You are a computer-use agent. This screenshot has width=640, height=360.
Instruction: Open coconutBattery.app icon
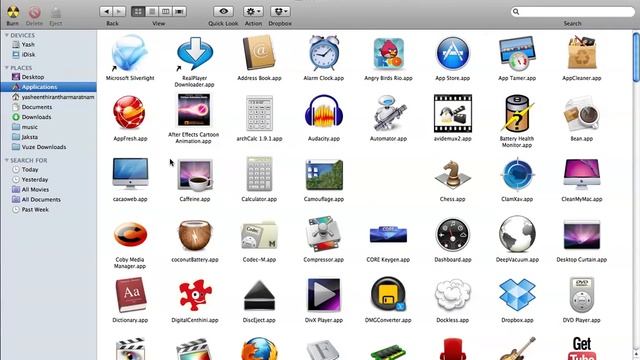tap(195, 235)
